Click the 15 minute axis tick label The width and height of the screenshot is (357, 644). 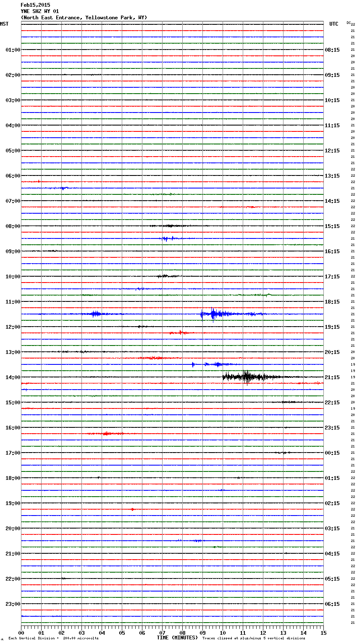(323, 633)
